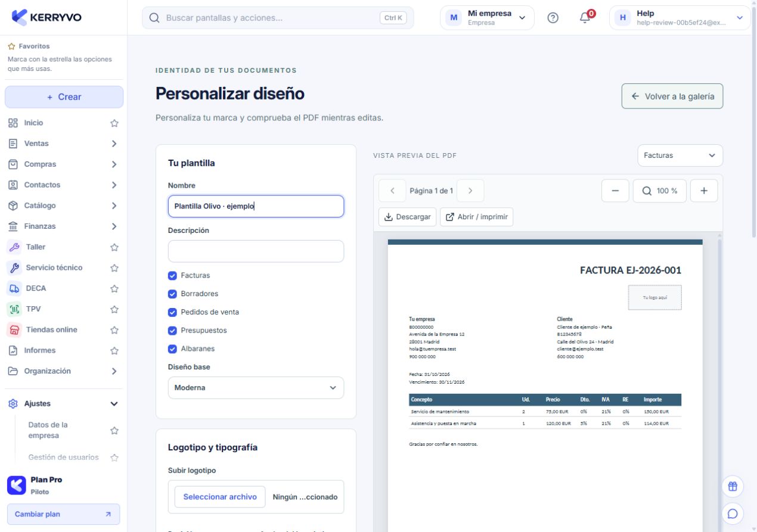Click Cambiar plan button
The width and height of the screenshot is (757, 532).
[x=63, y=514]
